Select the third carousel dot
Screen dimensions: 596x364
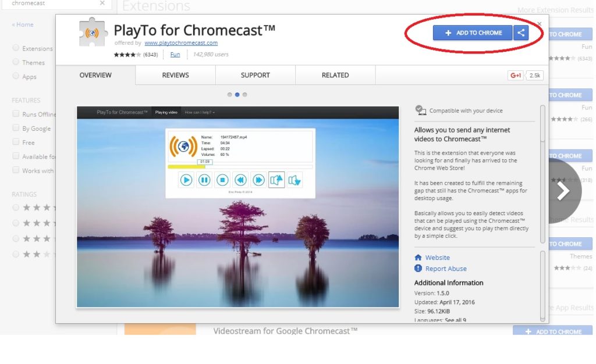(x=245, y=95)
